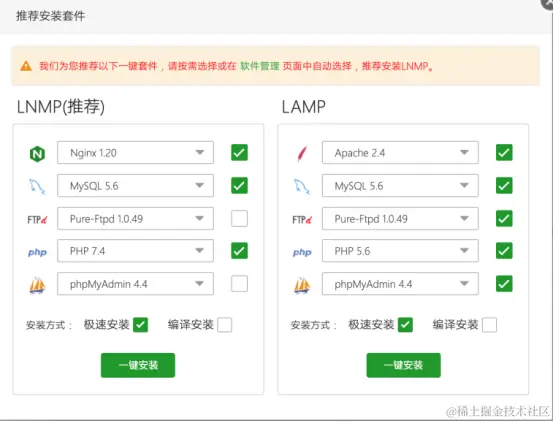The image size is (554, 422).
Task: Uncheck MySQL 5.6 checkbox in LAMP
Action: click(504, 186)
